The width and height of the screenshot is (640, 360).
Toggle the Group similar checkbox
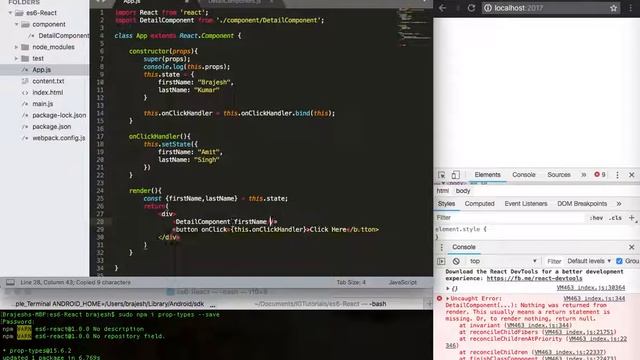[619, 261]
